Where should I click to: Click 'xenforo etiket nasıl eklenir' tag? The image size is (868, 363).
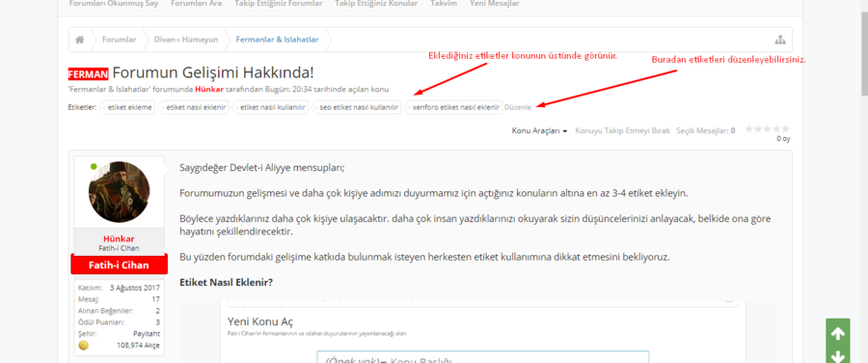pyautogui.click(x=454, y=107)
